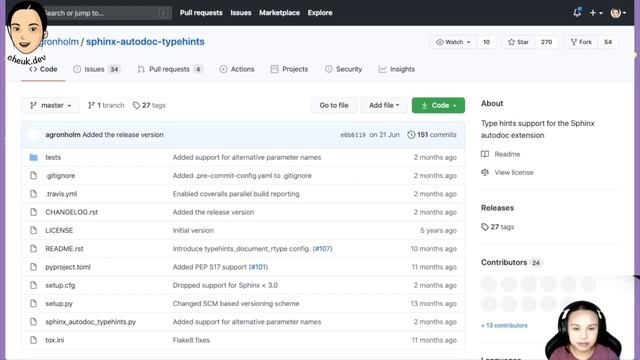
Task: Click the tests folder icon
Action: point(33,157)
